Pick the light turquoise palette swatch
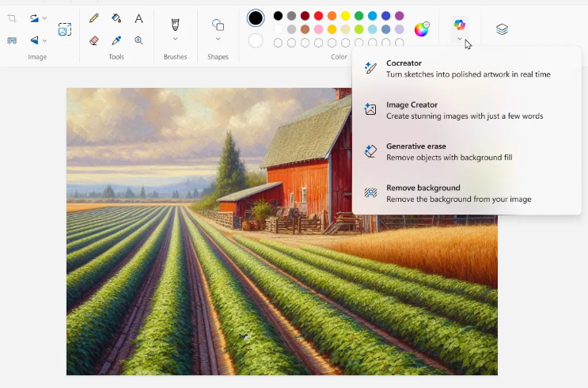Screen dimensions: 588x388 (x=373, y=29)
